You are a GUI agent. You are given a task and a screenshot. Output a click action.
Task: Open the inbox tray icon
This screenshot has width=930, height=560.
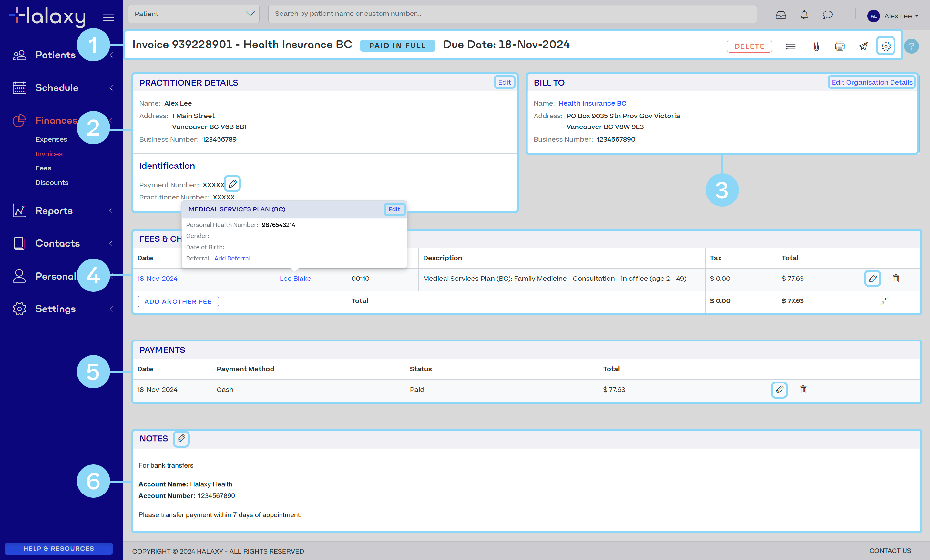[781, 15]
